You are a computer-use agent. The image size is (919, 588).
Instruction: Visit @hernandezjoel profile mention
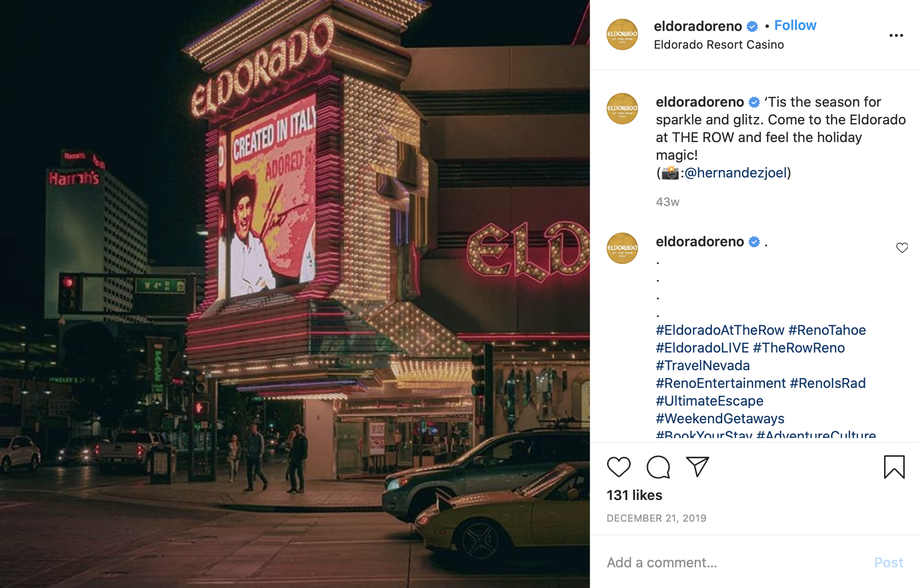click(735, 173)
